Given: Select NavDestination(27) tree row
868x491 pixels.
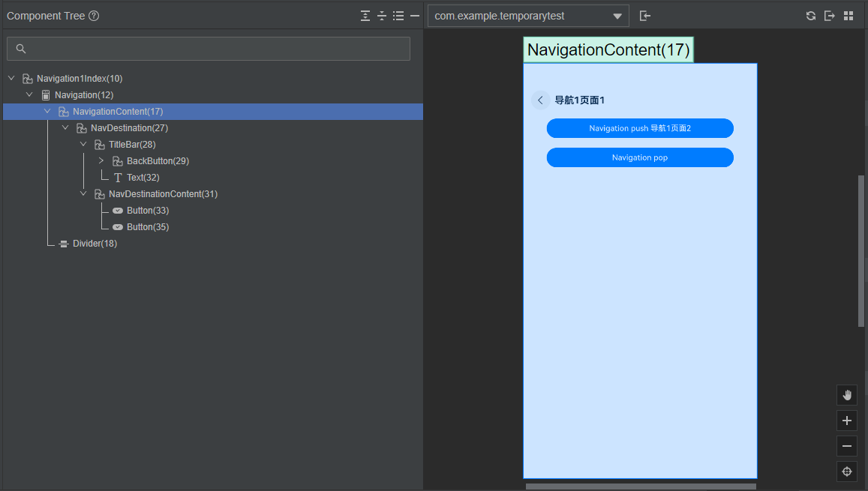Looking at the screenshot, I should point(213,127).
